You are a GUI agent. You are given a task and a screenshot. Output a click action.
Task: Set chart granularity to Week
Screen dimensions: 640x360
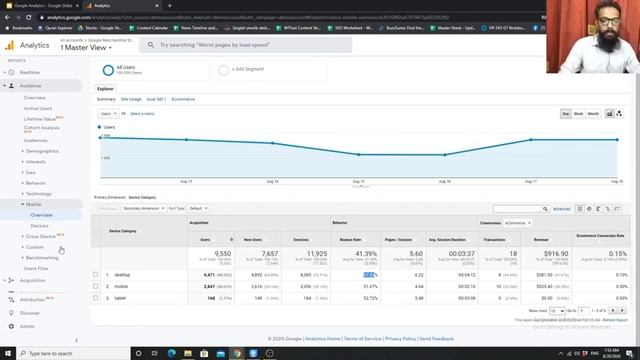(578, 114)
